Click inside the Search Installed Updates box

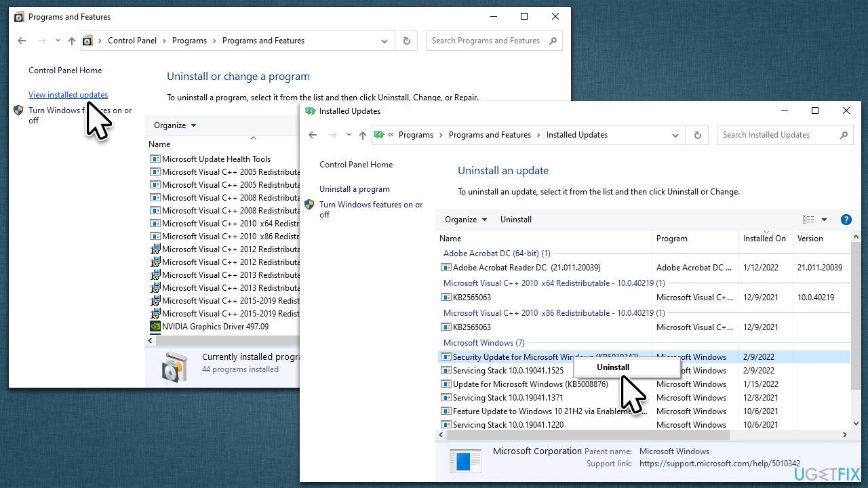773,135
